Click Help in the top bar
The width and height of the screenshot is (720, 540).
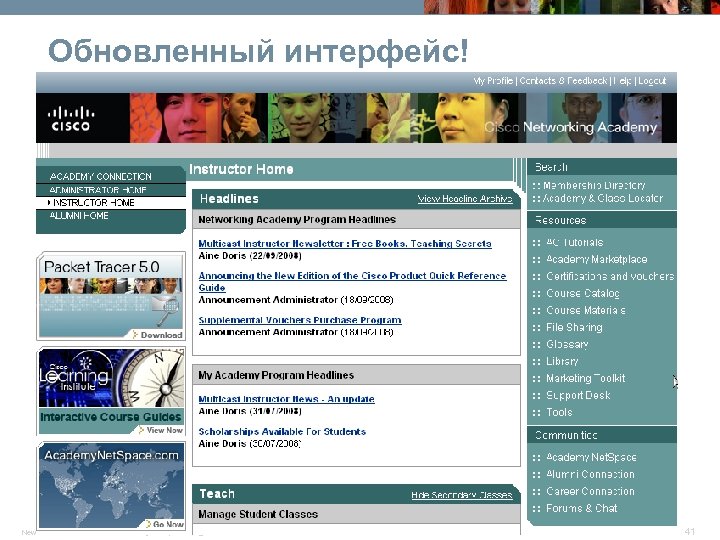tap(622, 81)
